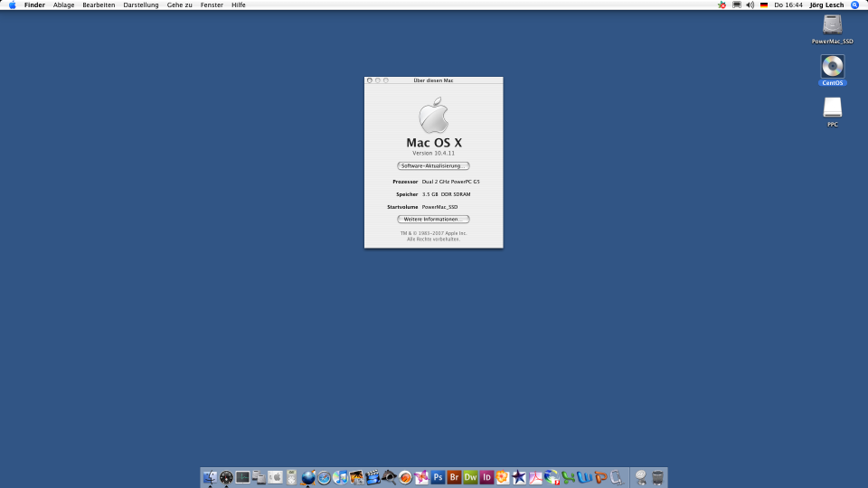Click the PowerMac_SSD startup volume text
This screenshot has width=868, height=488.
coord(439,207)
